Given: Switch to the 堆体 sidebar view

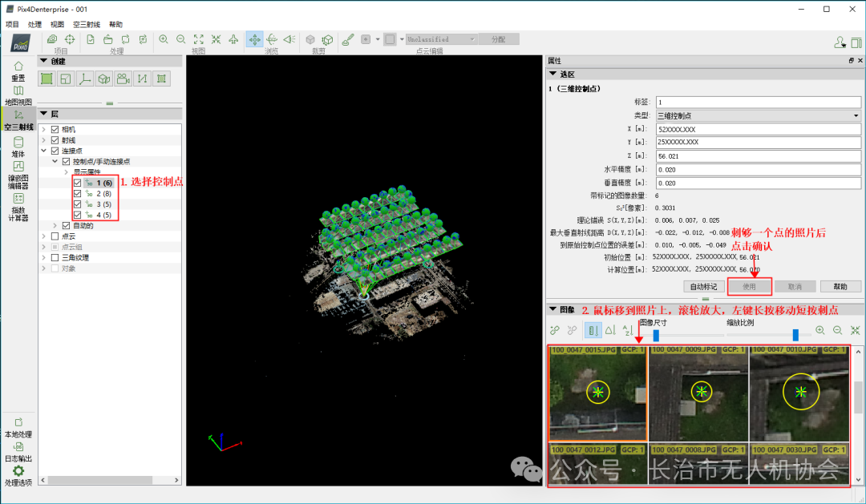Looking at the screenshot, I should [18, 147].
